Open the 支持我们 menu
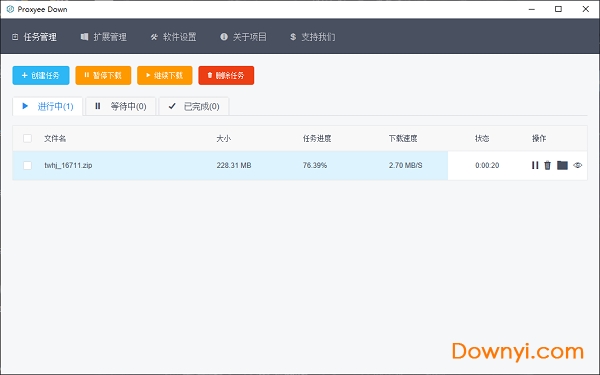The image size is (600, 375). (313, 37)
